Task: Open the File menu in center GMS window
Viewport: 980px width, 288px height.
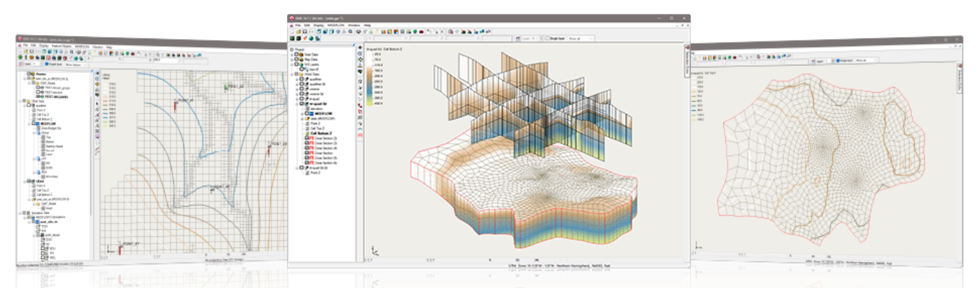Action: click(x=297, y=25)
